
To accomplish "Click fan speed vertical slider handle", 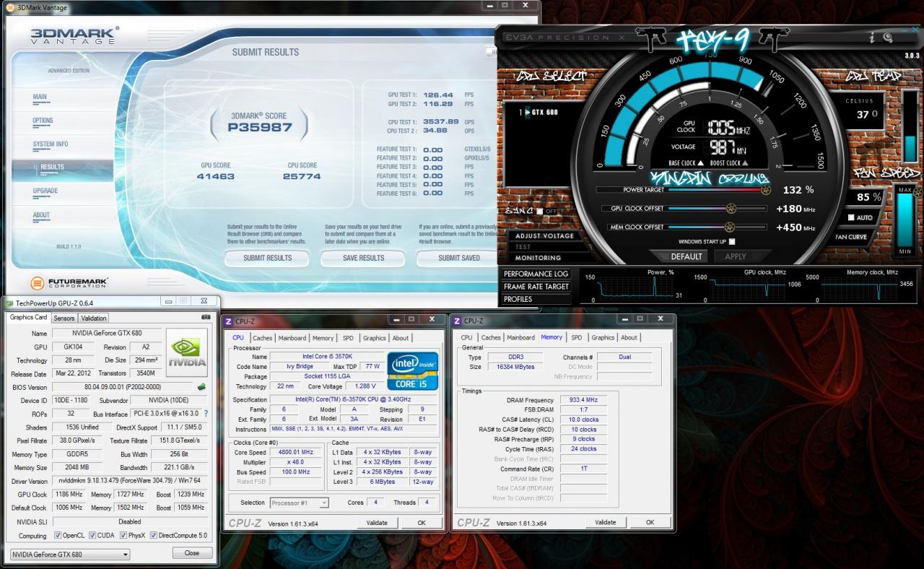I will tap(918, 192).
